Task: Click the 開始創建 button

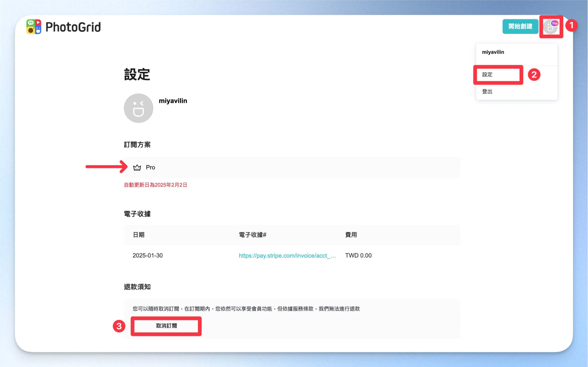Action: (520, 26)
